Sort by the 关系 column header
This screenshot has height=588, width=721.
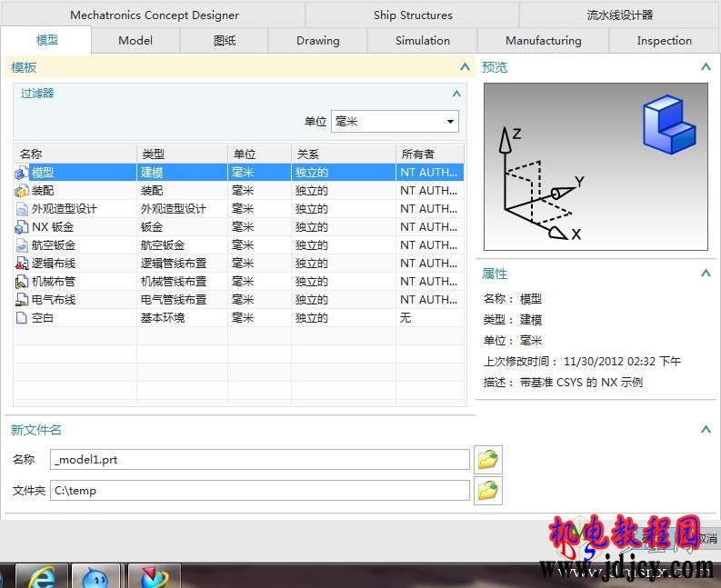(x=344, y=154)
